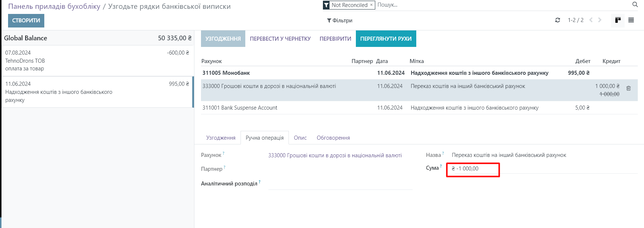Click ПЕРЕВІРИТИ button

click(335, 39)
